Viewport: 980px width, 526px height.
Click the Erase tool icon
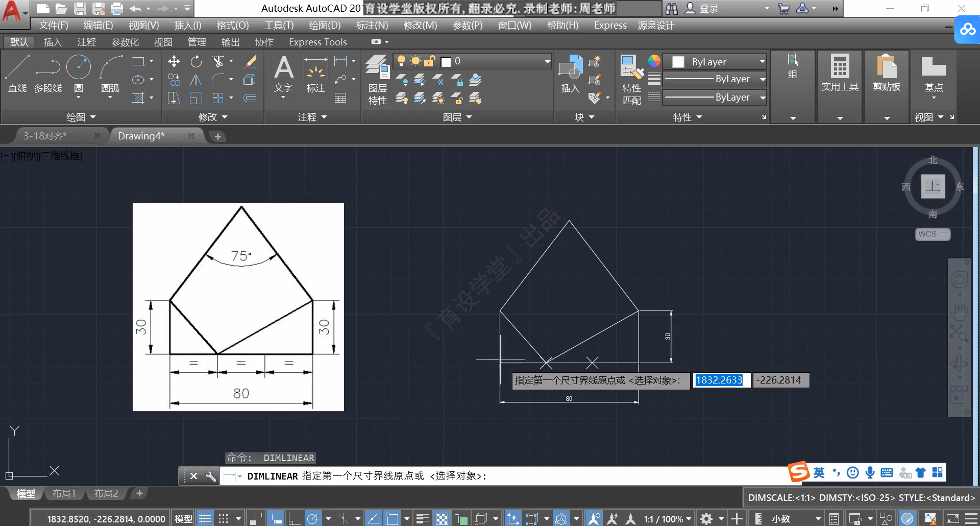(x=250, y=62)
